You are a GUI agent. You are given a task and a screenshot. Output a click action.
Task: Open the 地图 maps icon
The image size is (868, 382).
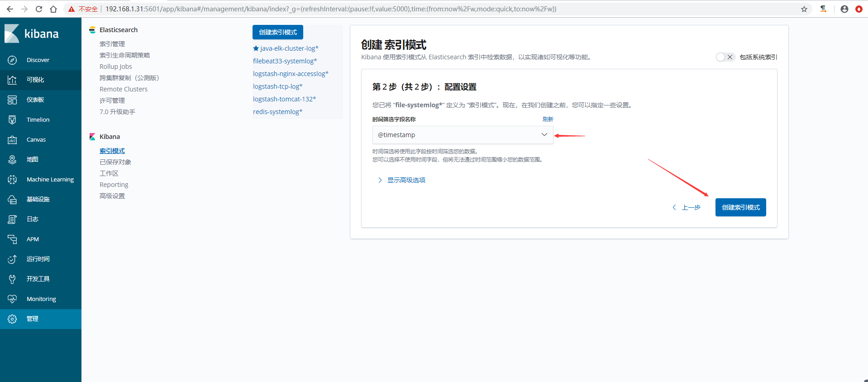pyautogui.click(x=12, y=159)
